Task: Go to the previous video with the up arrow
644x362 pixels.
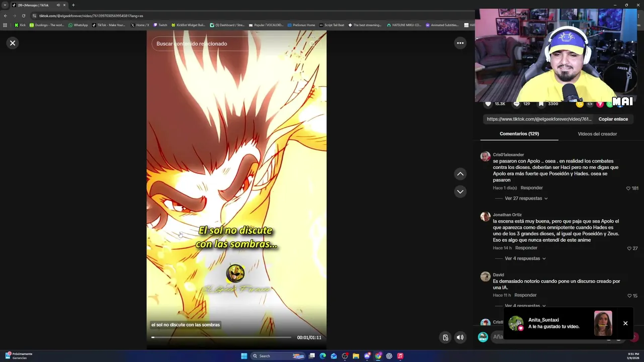Action: click(460, 174)
